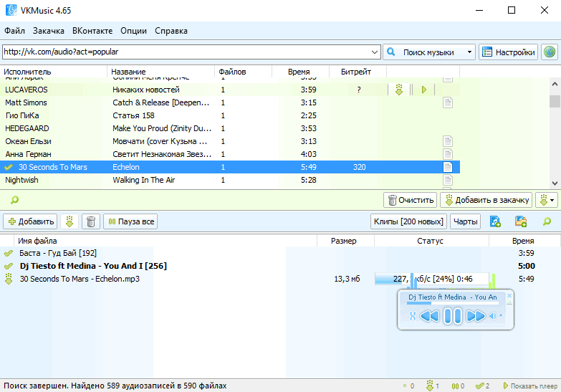Click green magnifier in download toolbar

547,221
